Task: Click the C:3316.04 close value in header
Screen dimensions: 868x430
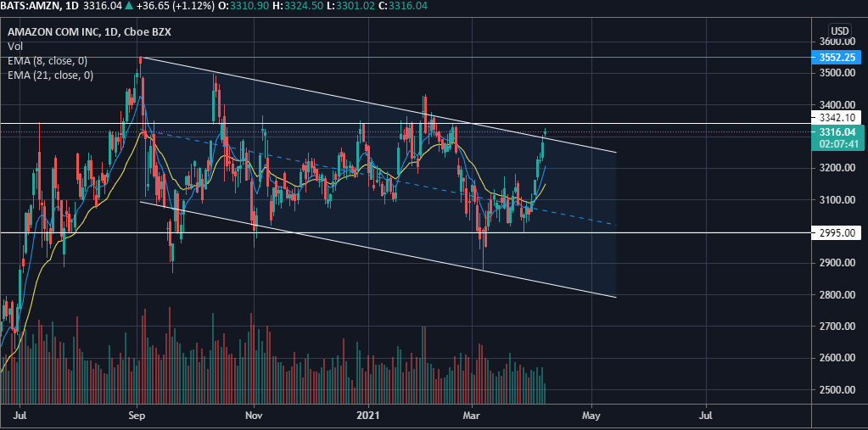Action: pos(404,6)
